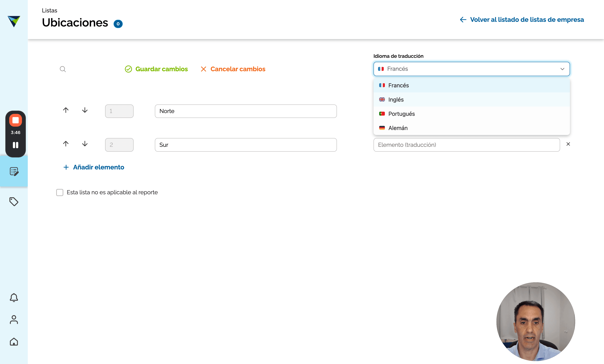Open the tags sidebar icon
The image size is (604, 364).
point(14,202)
